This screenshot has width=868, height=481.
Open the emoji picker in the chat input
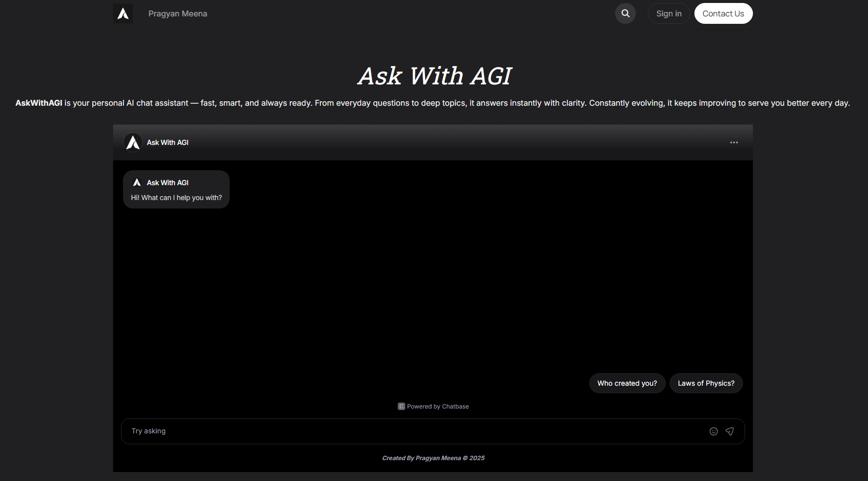[x=714, y=431]
